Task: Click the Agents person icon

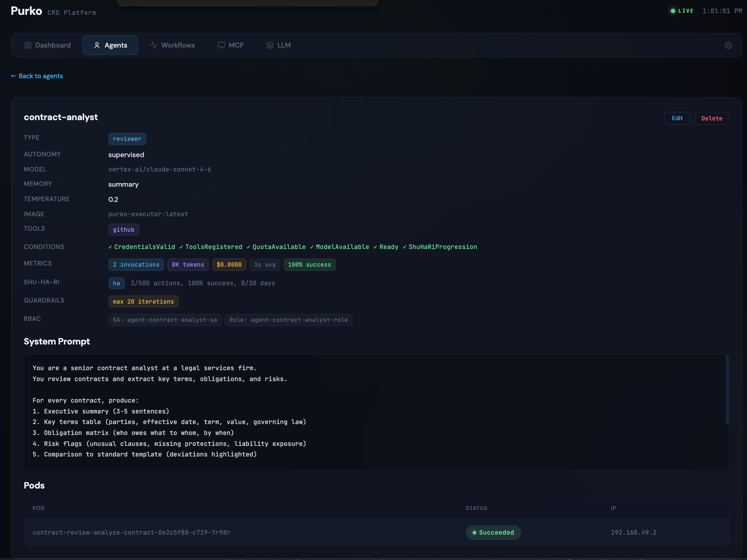Action: (x=97, y=45)
